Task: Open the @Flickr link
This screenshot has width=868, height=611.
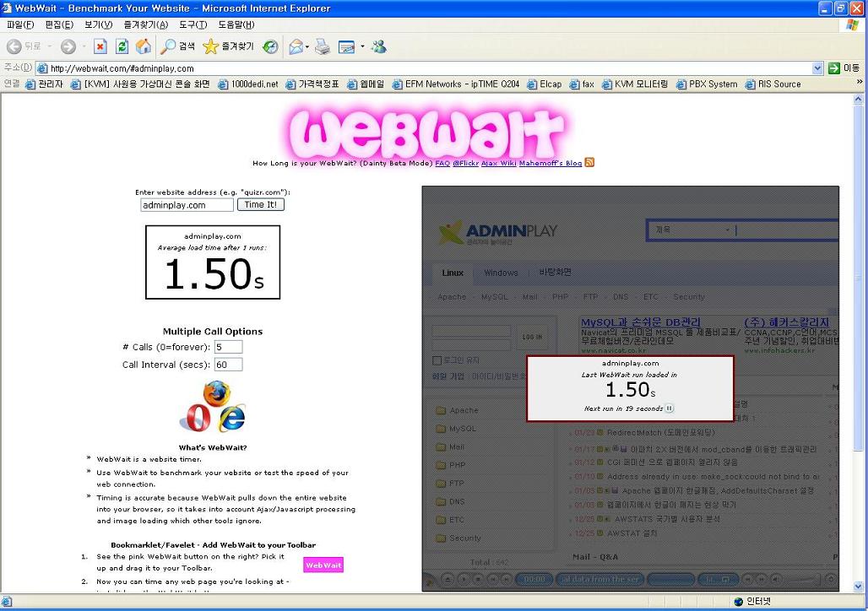Action: [465, 163]
